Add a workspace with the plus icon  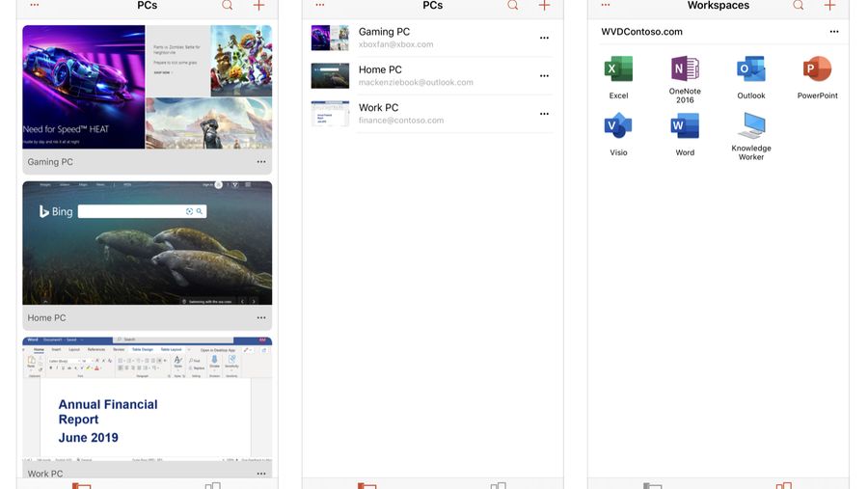coord(829,6)
